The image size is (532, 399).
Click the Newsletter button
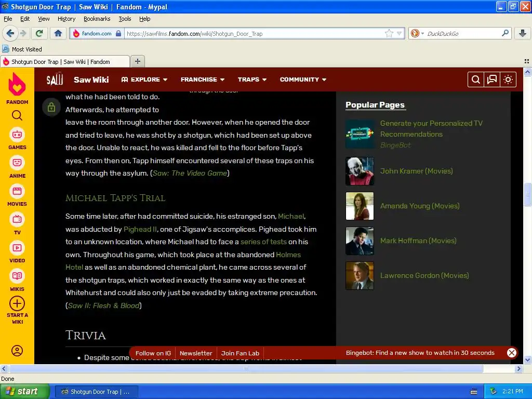[x=196, y=353]
